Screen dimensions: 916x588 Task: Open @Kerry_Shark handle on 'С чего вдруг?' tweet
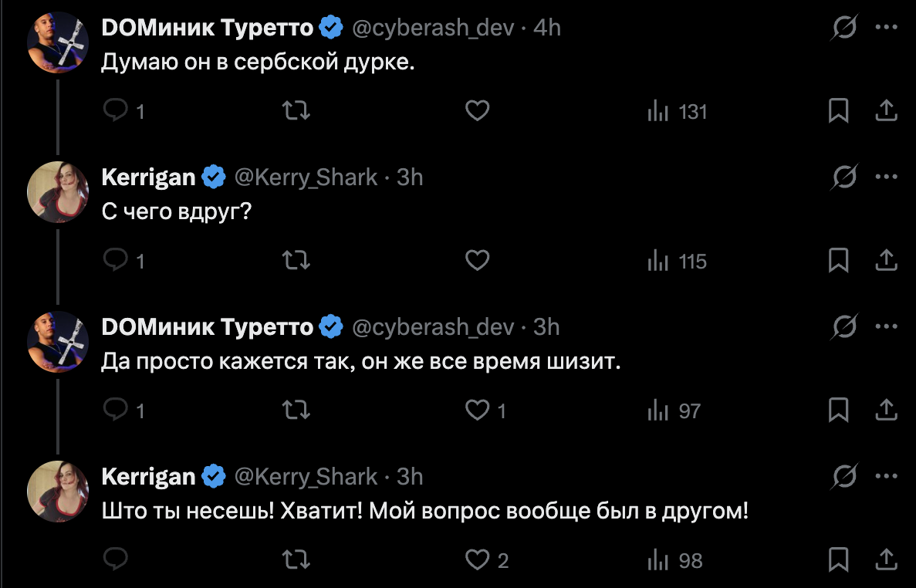tap(306, 177)
